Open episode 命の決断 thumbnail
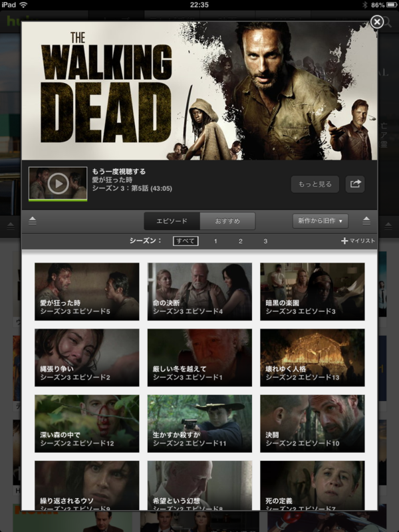 [x=199, y=291]
